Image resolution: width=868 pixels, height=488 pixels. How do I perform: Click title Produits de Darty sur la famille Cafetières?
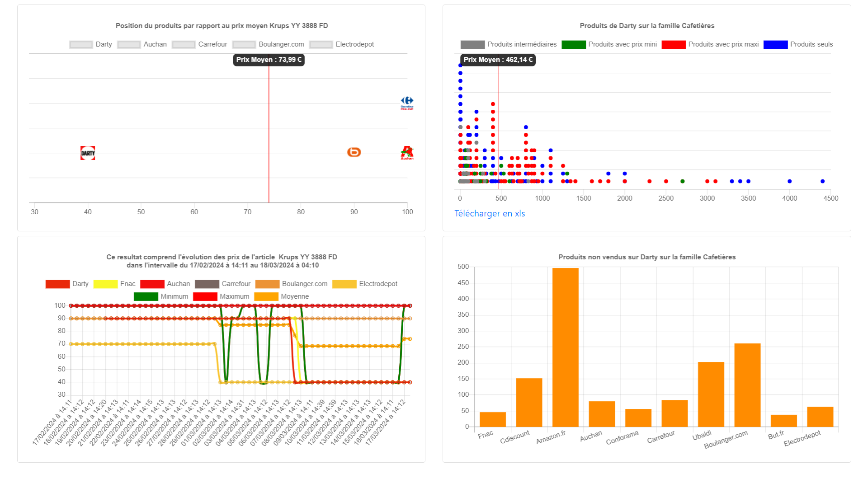[647, 26]
